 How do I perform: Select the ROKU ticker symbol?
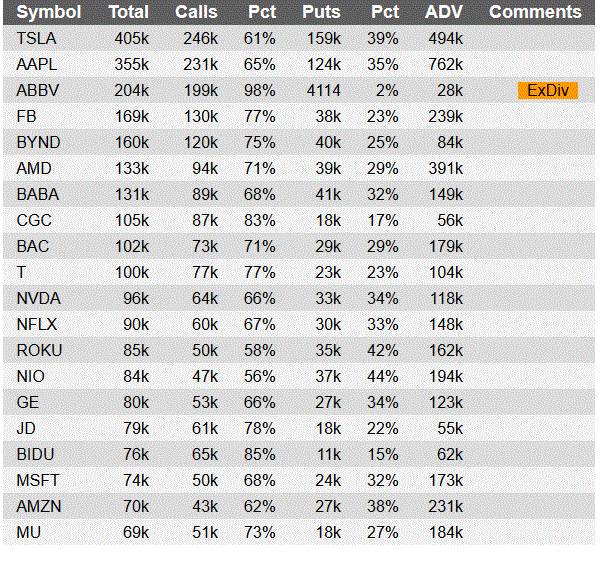39,351
